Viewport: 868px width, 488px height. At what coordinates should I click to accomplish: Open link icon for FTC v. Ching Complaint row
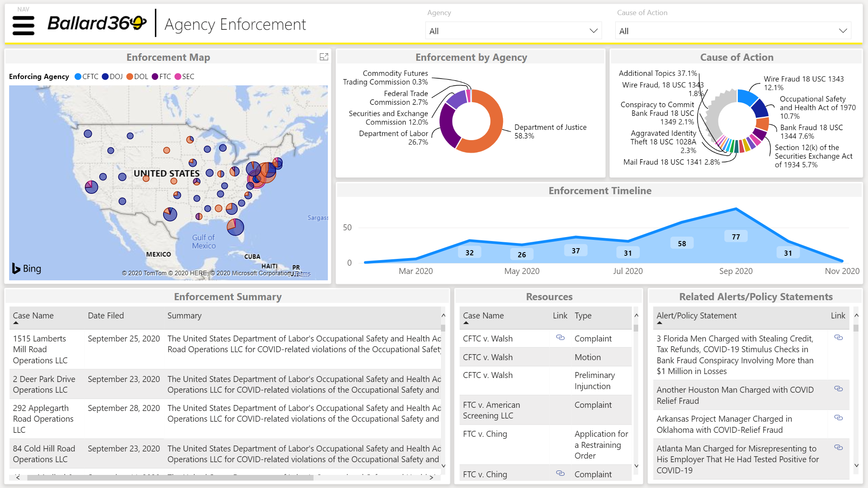(560, 473)
